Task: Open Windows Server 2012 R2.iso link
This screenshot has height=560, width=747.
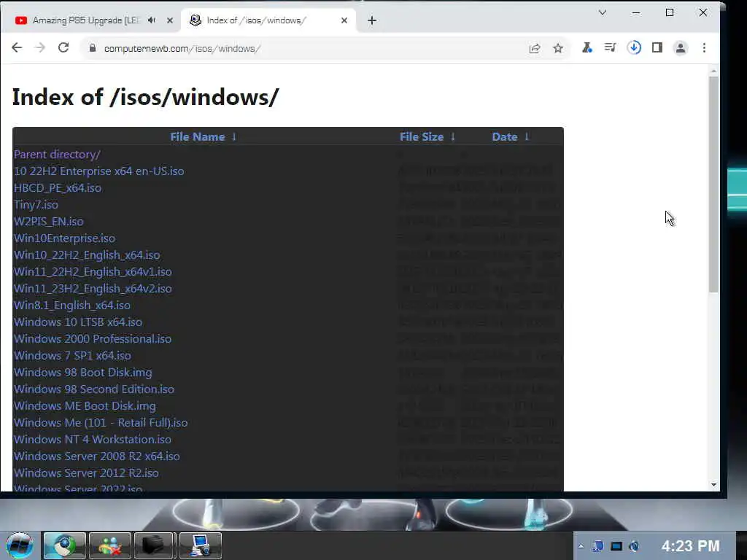Action: [86, 472]
